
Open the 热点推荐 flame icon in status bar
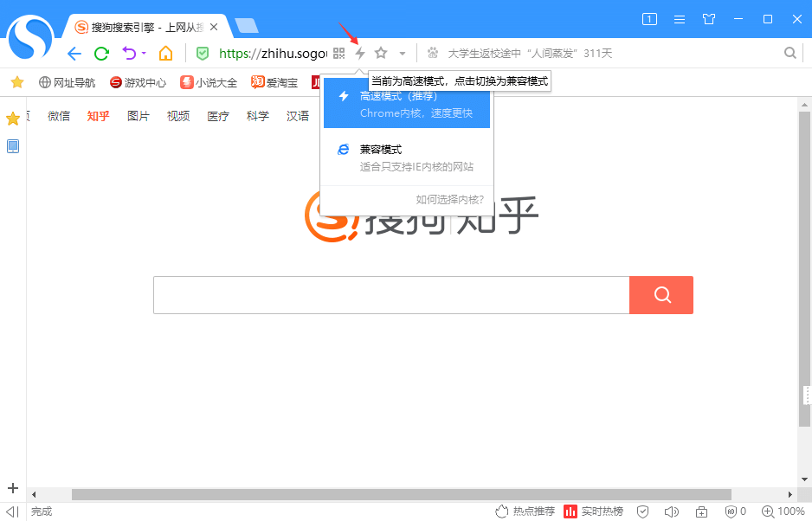pyautogui.click(x=502, y=511)
